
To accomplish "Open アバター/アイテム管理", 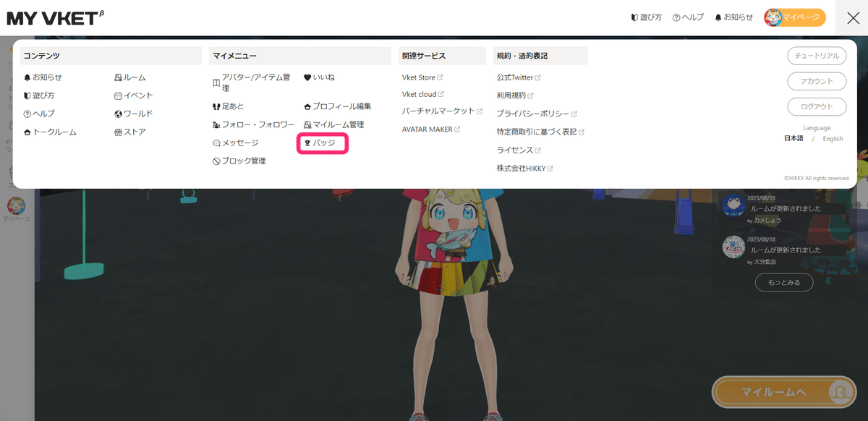I will tap(252, 82).
